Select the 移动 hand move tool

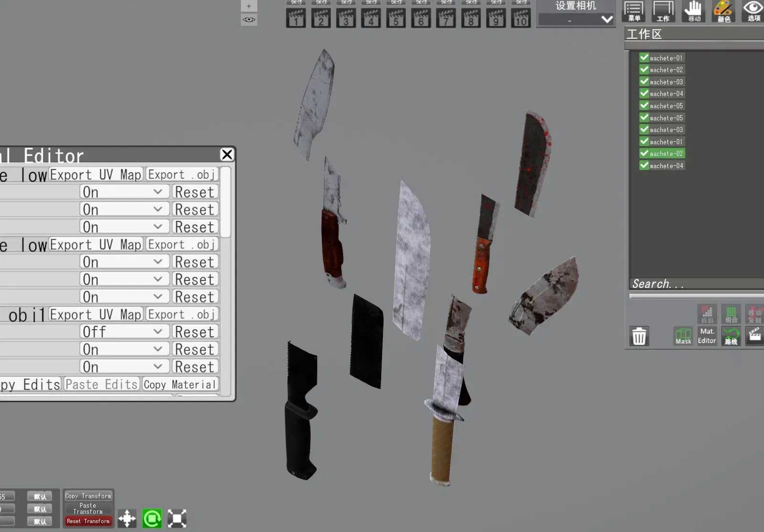(x=693, y=11)
